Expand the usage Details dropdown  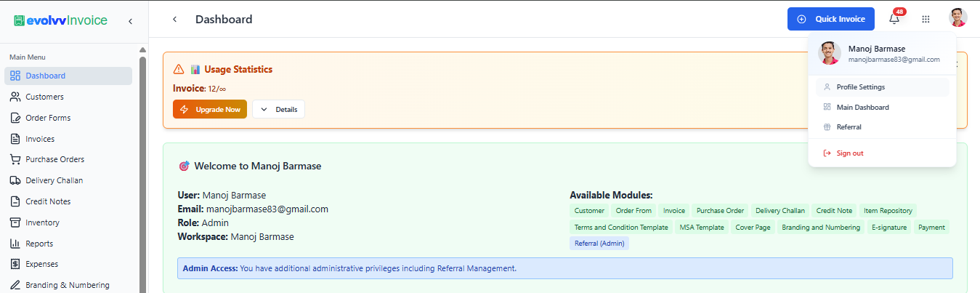click(x=279, y=109)
